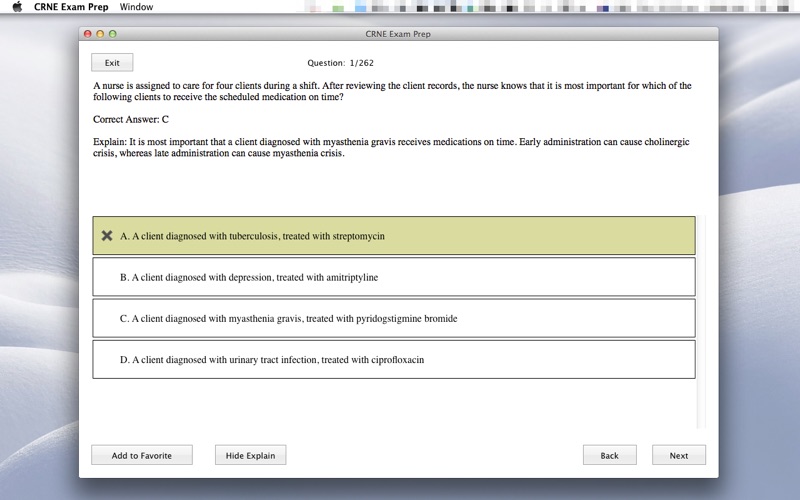Image resolution: width=800 pixels, height=500 pixels.
Task: Select answer D about urinary tract infection
Action: coord(394,360)
